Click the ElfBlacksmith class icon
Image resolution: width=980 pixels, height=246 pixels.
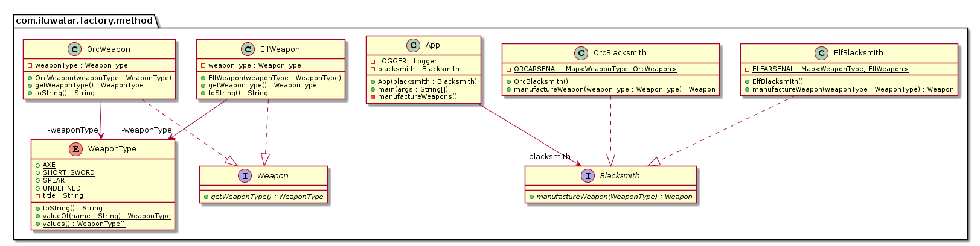pos(821,52)
